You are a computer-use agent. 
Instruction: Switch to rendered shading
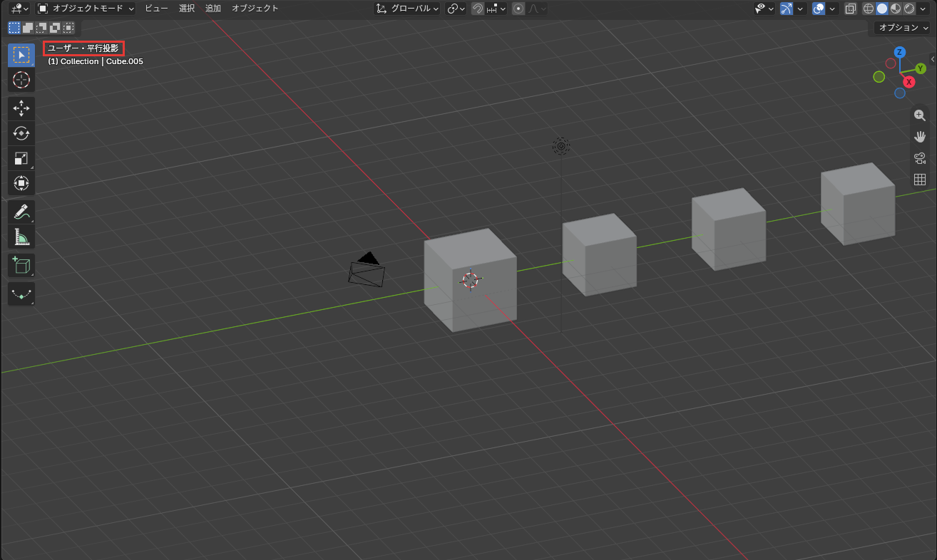coord(909,9)
